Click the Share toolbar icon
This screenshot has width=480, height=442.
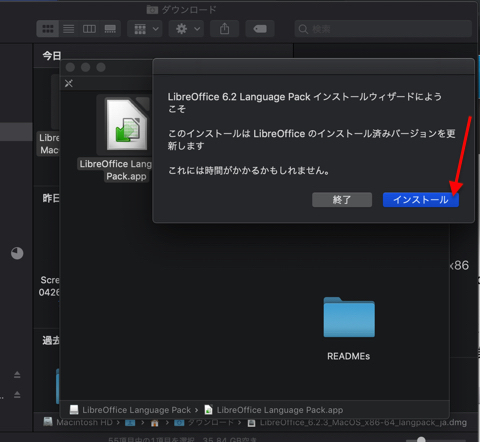[x=224, y=29]
